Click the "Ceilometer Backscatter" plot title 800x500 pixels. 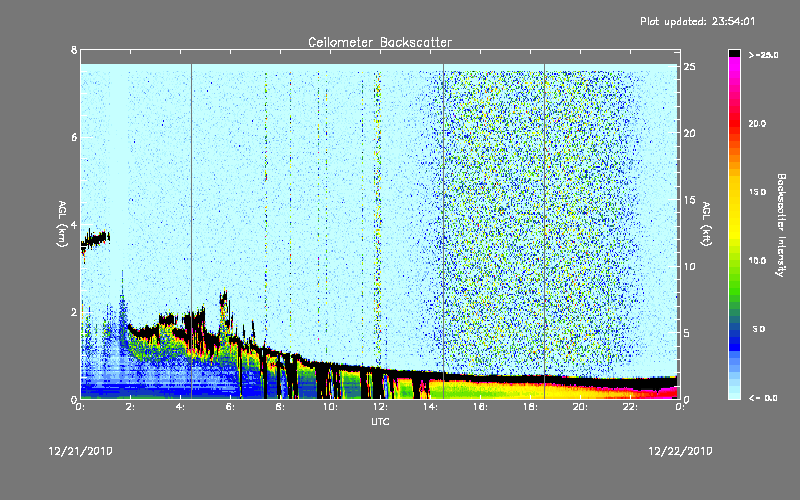pos(380,42)
